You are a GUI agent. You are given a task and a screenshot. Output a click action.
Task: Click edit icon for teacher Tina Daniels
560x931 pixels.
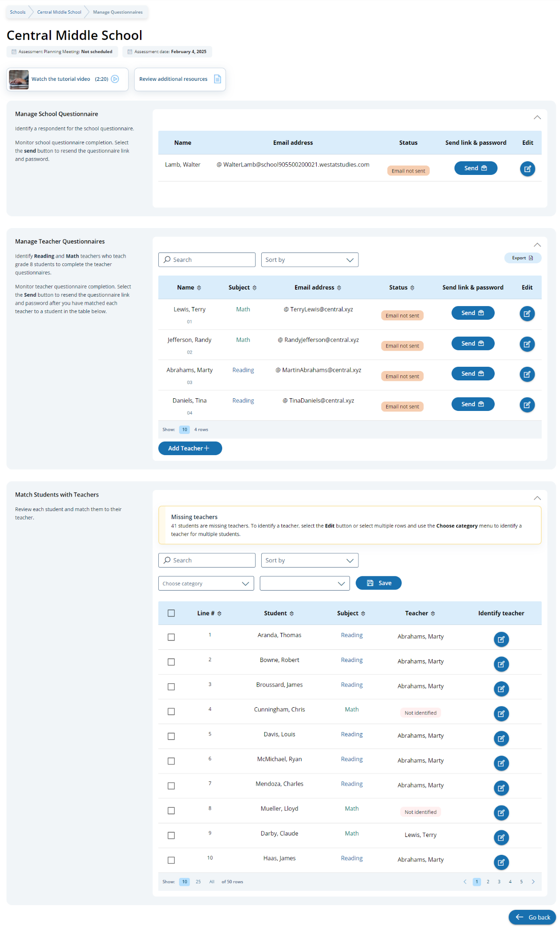[527, 405]
